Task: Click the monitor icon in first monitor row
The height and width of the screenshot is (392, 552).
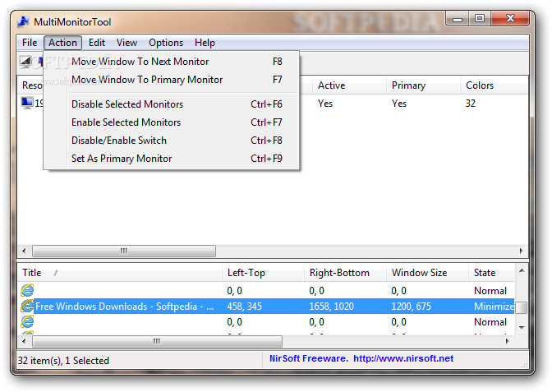Action: (x=27, y=104)
